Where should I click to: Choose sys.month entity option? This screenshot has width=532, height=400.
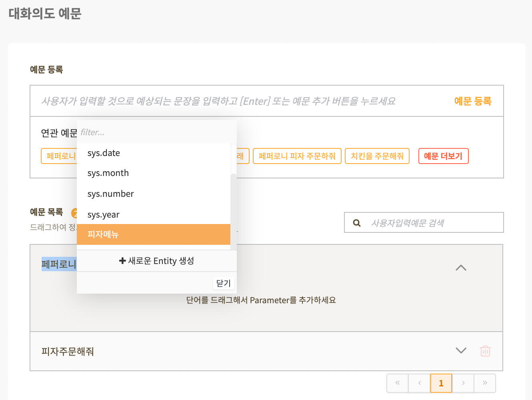[154, 173]
